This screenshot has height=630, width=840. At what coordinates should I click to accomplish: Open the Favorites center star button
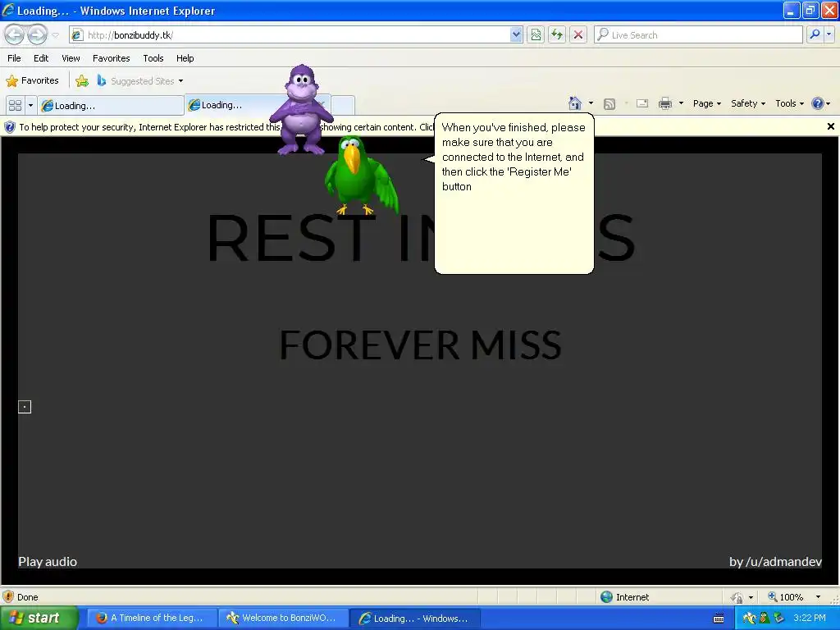[x=32, y=81]
